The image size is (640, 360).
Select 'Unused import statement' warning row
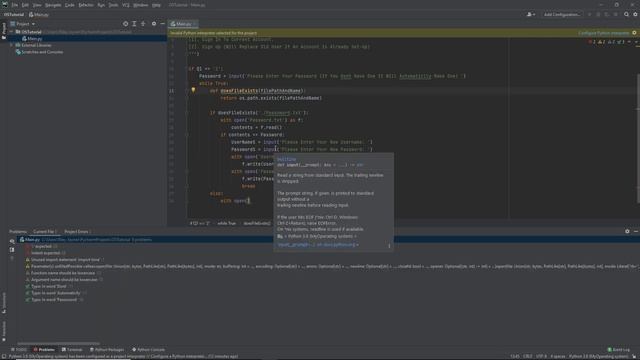(x=65, y=260)
